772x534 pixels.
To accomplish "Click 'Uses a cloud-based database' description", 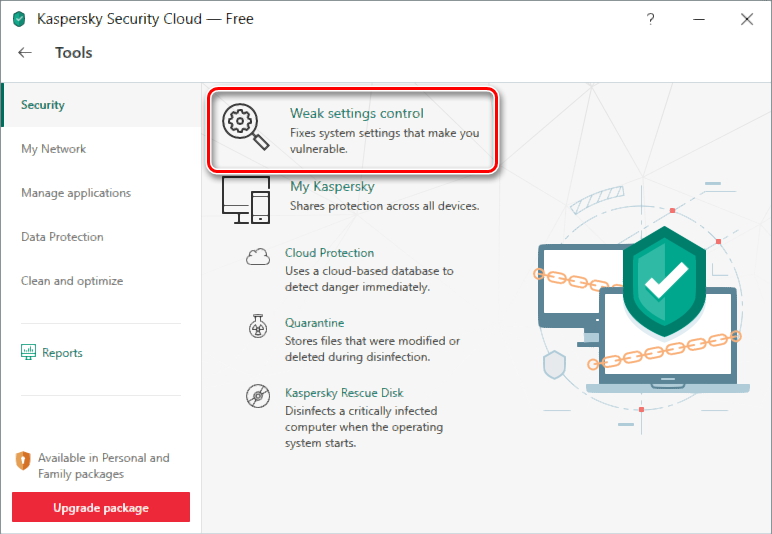I will point(369,279).
